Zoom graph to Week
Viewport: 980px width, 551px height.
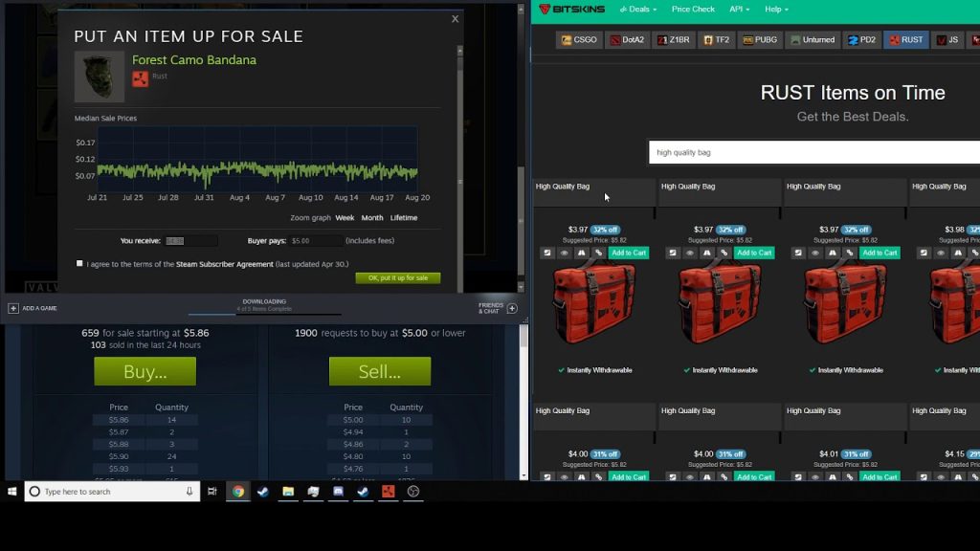tap(345, 218)
